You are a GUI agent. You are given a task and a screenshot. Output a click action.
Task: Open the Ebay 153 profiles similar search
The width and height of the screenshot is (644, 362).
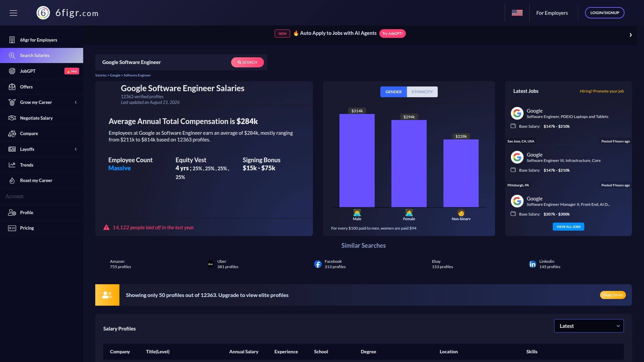click(442, 264)
